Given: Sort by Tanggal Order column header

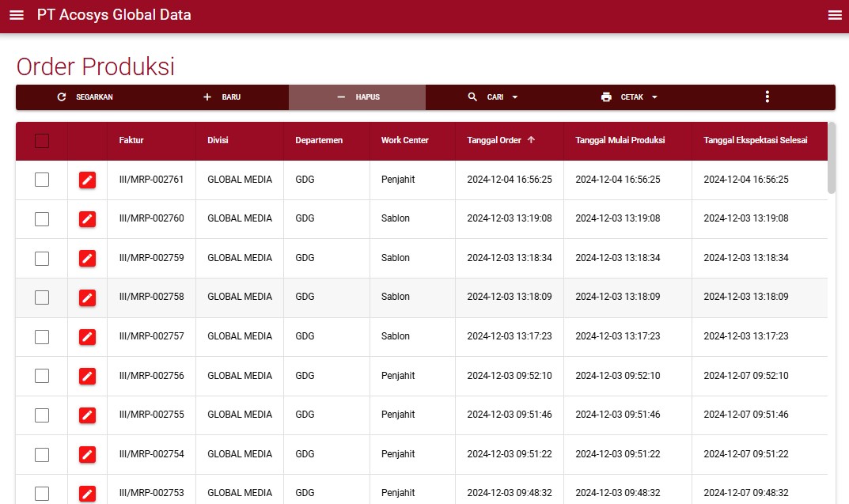Looking at the screenshot, I should coord(495,141).
